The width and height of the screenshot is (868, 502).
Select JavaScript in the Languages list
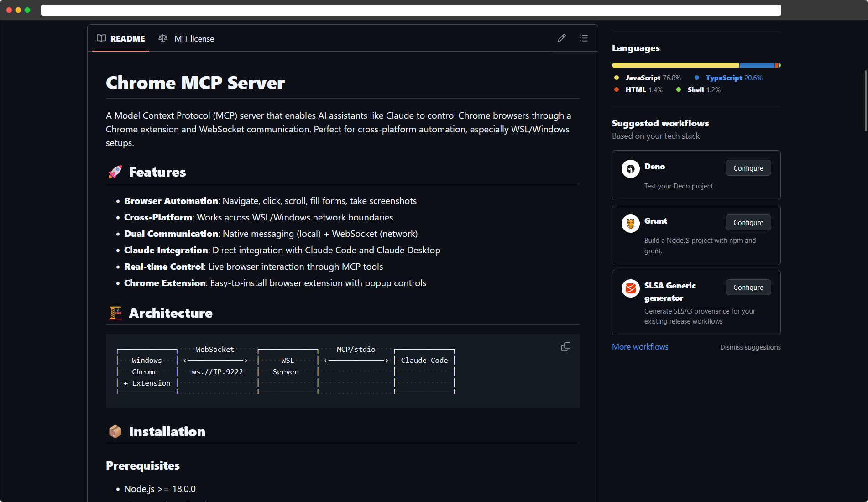click(643, 78)
